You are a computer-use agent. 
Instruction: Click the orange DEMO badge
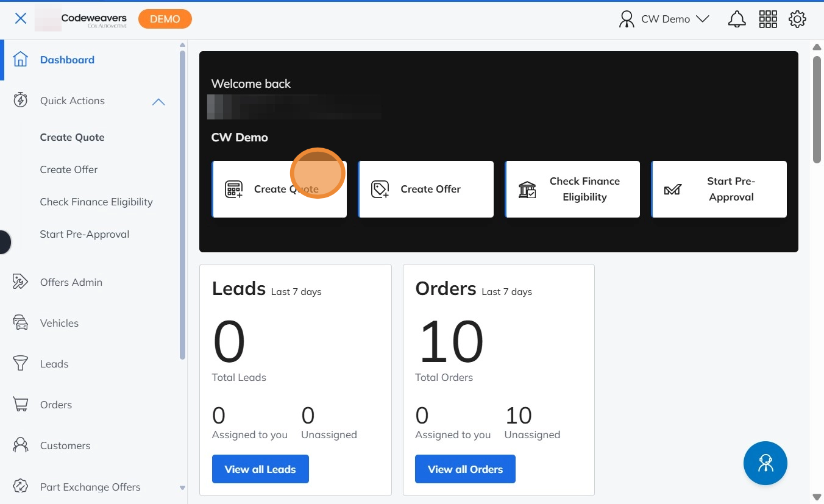(165, 19)
